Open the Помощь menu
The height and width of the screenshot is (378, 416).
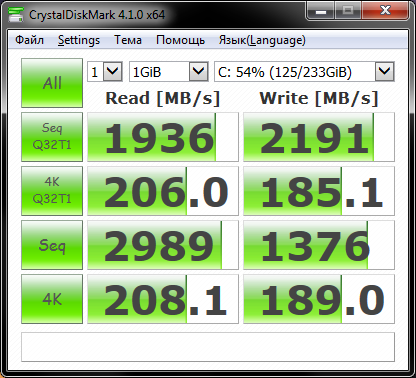[180, 40]
